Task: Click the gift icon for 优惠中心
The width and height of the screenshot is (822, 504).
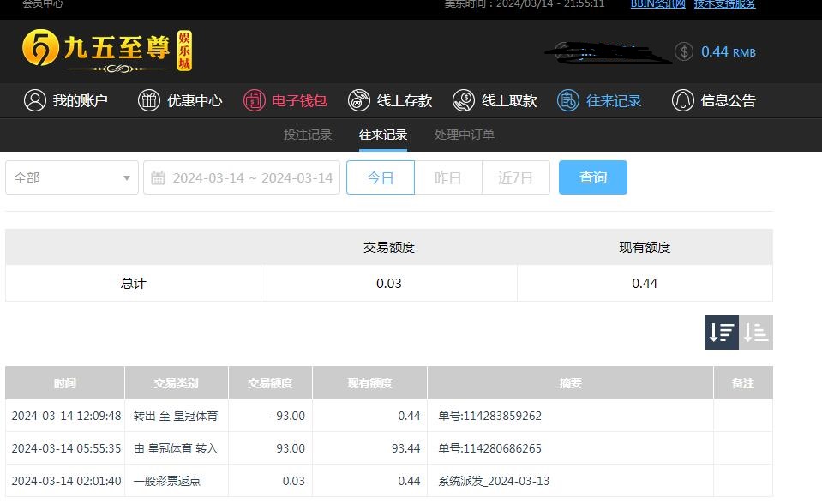Action: (x=149, y=100)
